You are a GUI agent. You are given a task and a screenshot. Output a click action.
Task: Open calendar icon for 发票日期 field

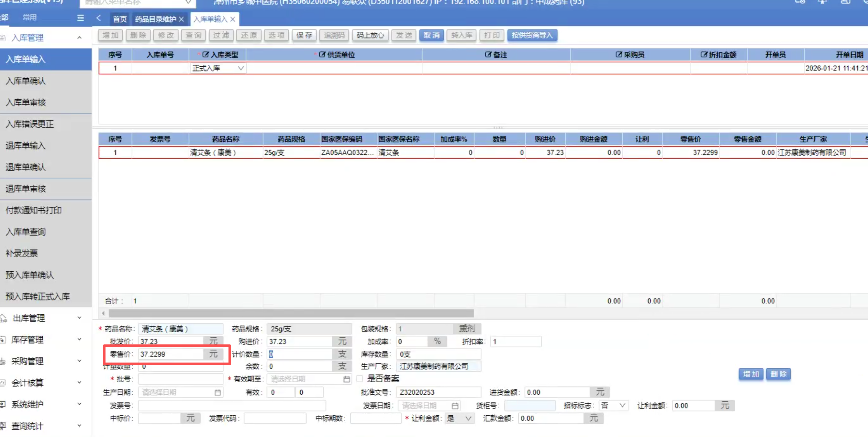(x=455, y=406)
